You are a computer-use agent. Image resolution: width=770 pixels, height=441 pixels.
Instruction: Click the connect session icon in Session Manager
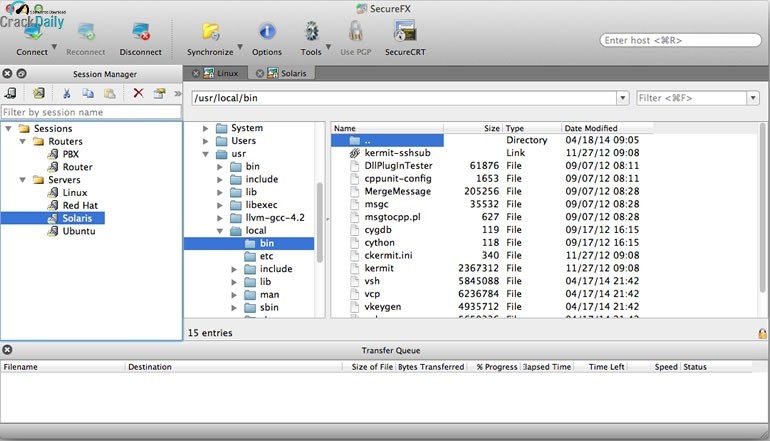(10, 93)
